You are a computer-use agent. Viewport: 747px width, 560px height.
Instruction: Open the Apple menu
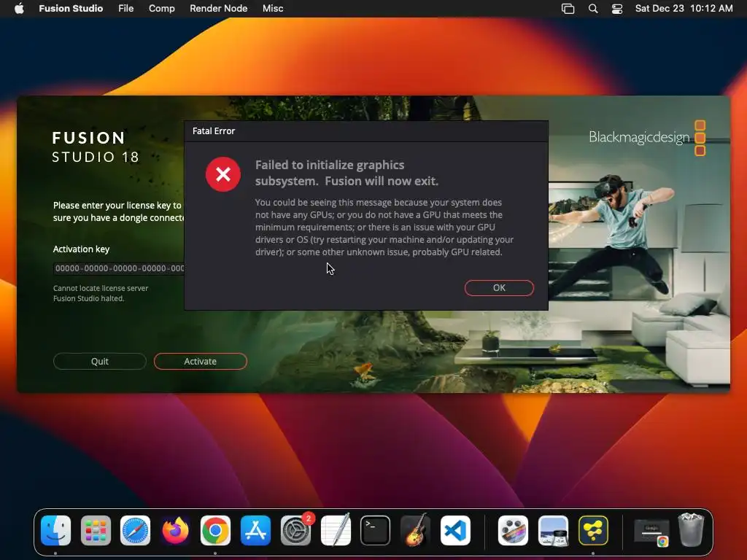[x=19, y=8]
